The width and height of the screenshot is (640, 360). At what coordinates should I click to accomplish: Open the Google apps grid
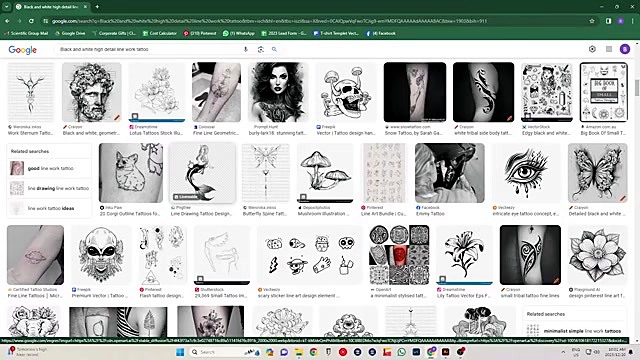[x=609, y=49]
